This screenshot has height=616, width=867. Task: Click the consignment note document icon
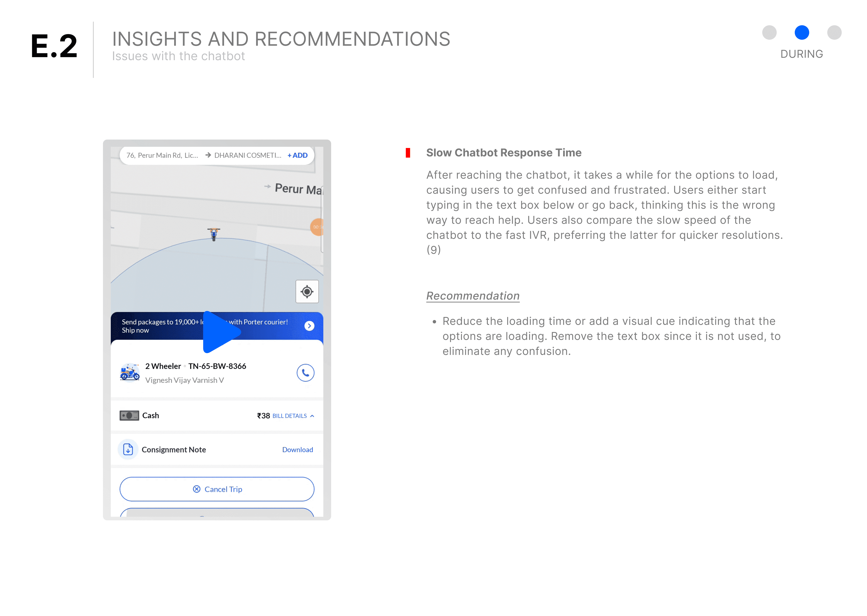(x=128, y=450)
